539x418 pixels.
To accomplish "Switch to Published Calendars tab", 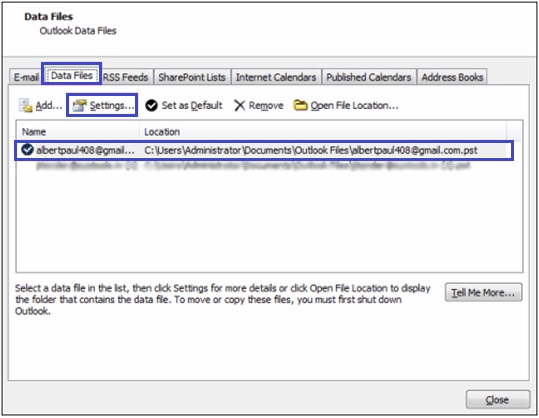I will tap(368, 77).
